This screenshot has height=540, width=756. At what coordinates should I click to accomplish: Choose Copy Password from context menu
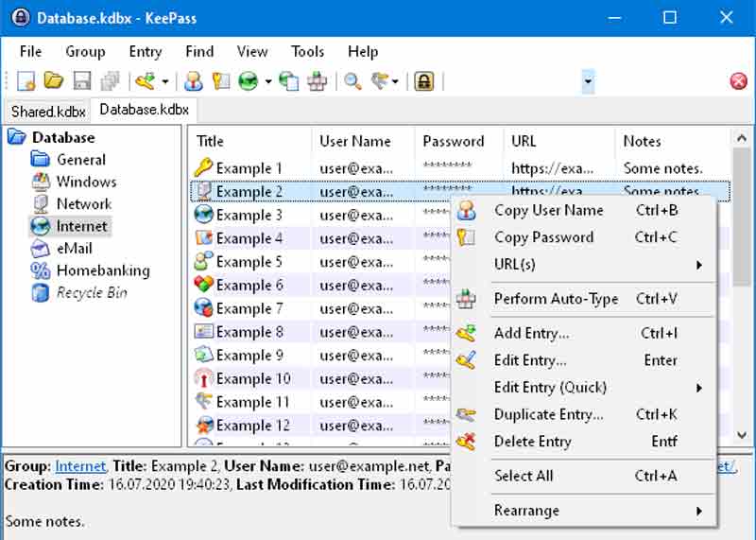584,237
